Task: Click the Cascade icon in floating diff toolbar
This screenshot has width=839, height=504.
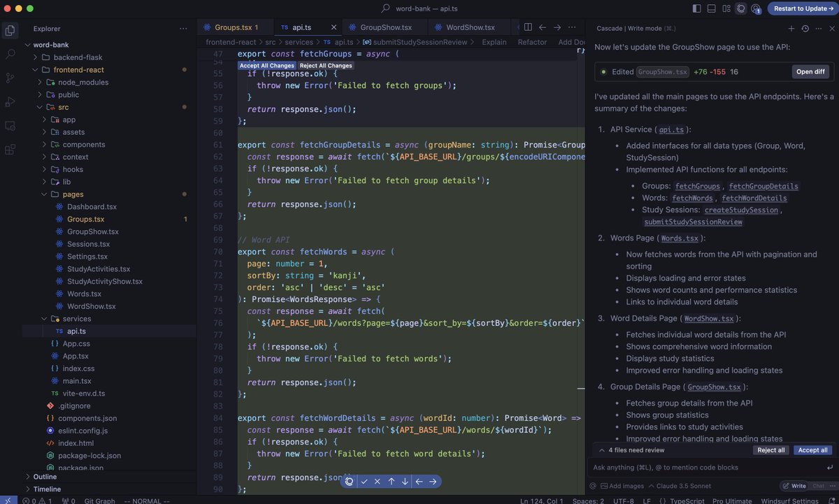Action: coord(350,481)
